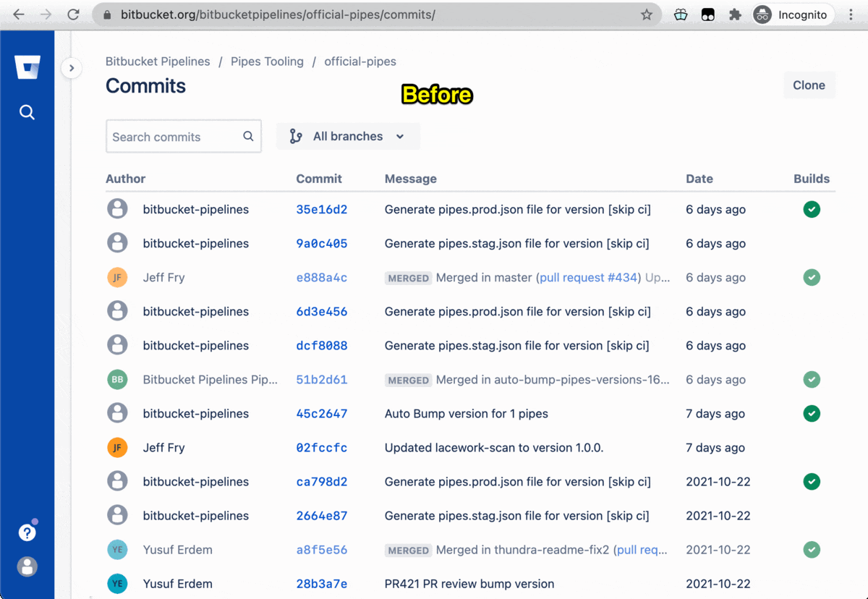Click the green build checkmark for commit 35e16d2
The image size is (868, 599).
[x=812, y=209]
